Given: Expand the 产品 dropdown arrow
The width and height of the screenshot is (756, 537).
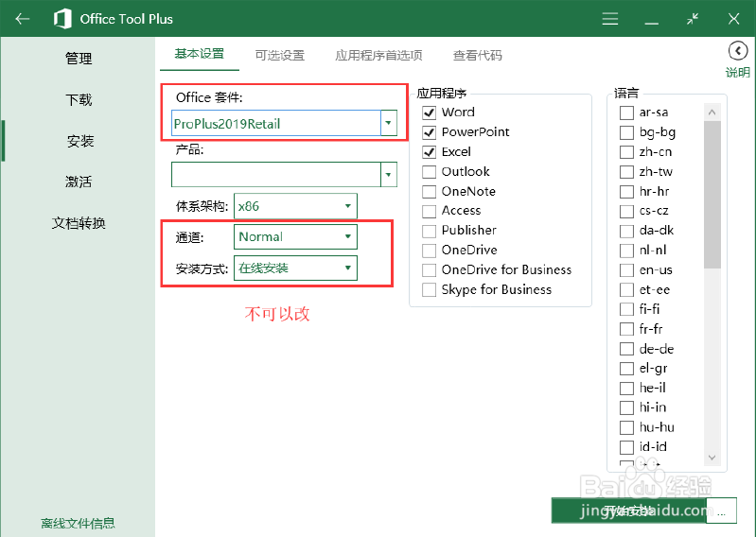Looking at the screenshot, I should 388,174.
